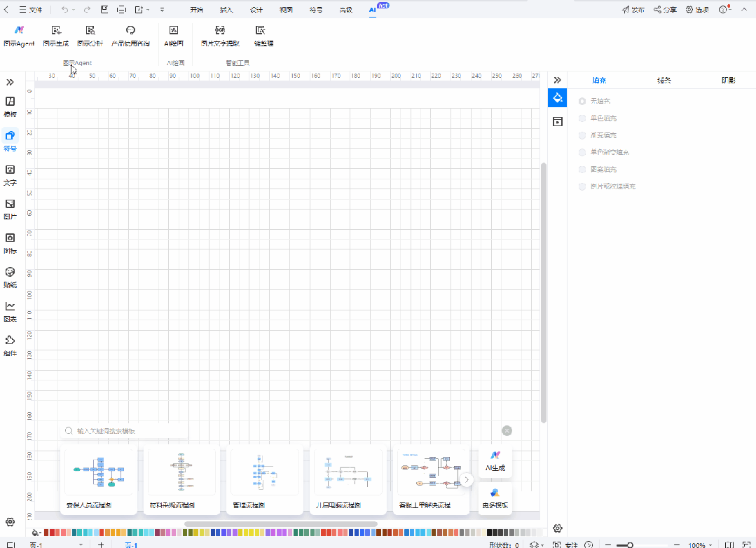Open the customize quick access dropdown
This screenshot has width=756, height=548.
[162, 10]
